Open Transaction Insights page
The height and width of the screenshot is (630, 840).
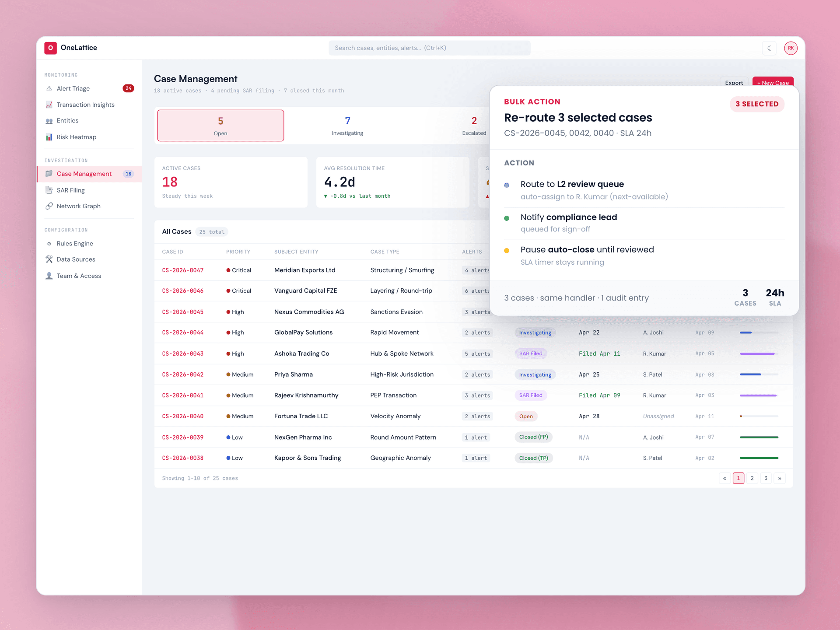point(89,105)
